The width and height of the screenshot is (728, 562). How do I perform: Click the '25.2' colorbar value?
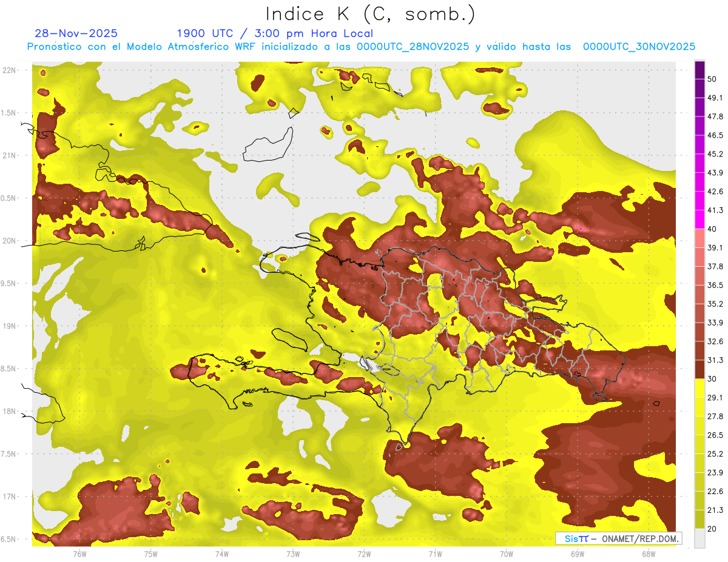click(715, 453)
